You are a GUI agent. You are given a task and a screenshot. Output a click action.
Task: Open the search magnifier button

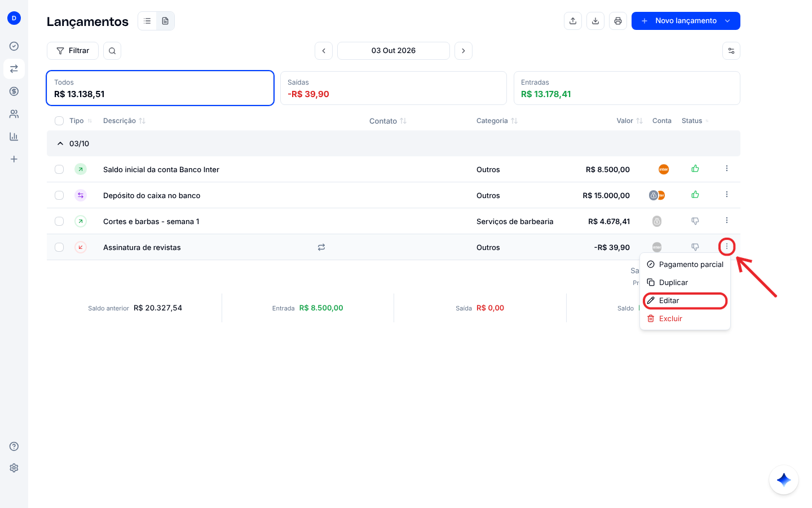[x=112, y=51]
